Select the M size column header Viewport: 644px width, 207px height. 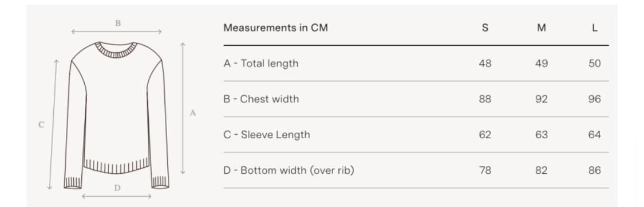click(x=542, y=28)
